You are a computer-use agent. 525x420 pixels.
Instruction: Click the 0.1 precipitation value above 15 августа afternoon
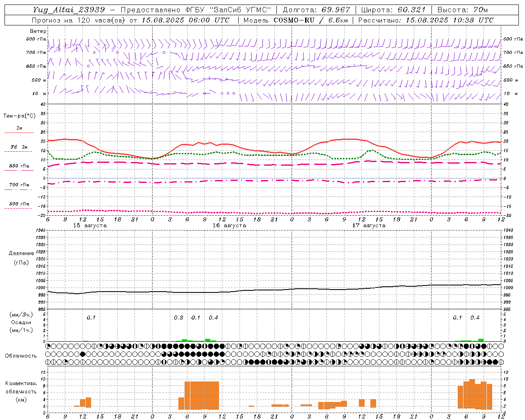point(91,318)
